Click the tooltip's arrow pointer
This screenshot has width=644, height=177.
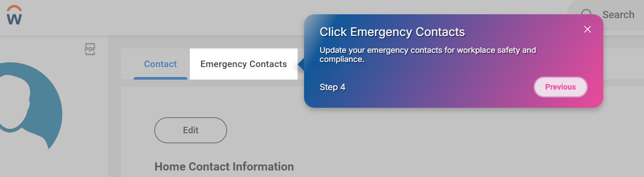[301, 64]
